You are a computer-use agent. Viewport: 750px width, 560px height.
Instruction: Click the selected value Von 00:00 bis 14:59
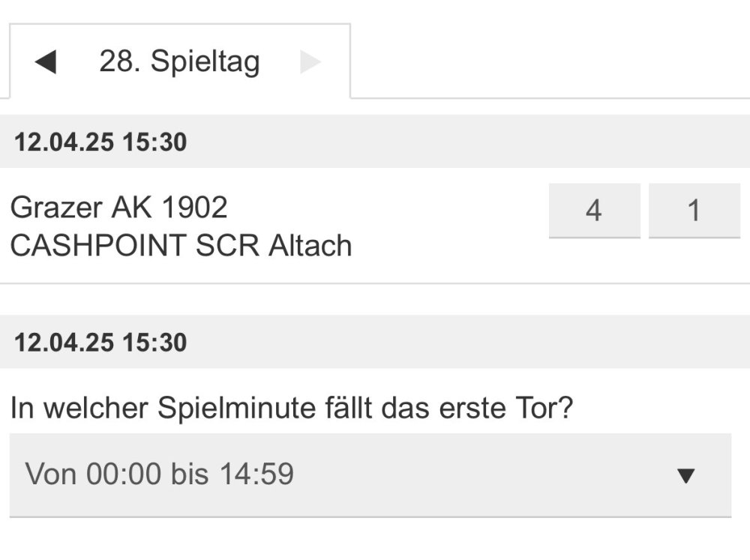click(159, 474)
